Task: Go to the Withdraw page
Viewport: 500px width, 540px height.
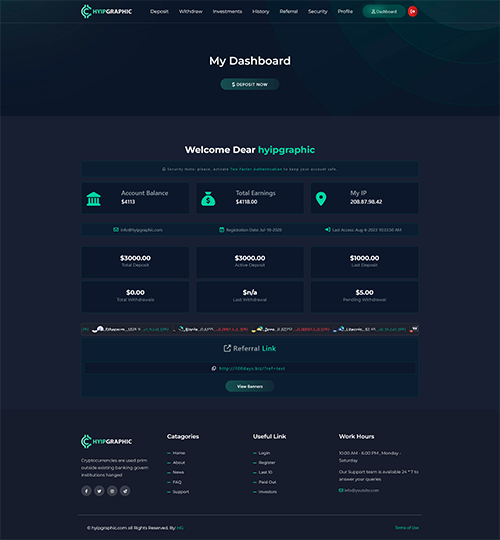Action: (190, 11)
